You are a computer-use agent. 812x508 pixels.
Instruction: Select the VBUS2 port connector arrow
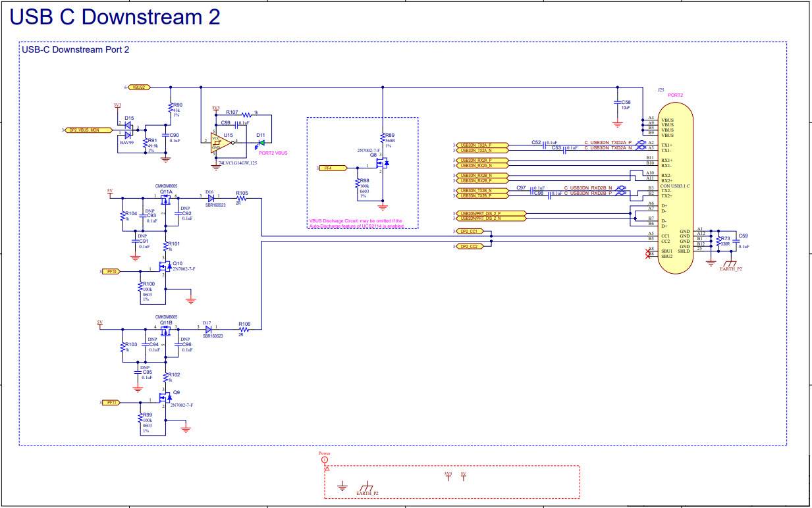click(138, 86)
